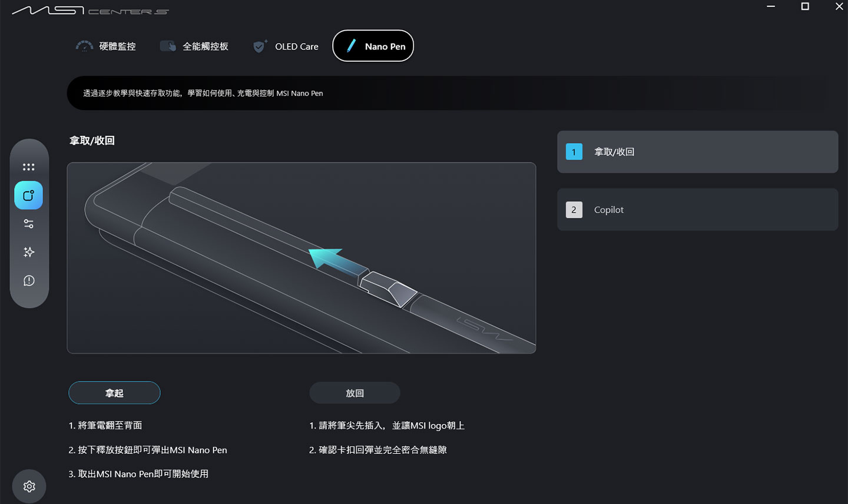Open the OLED Care tab
Screen dimensions: 848x504
(285, 46)
